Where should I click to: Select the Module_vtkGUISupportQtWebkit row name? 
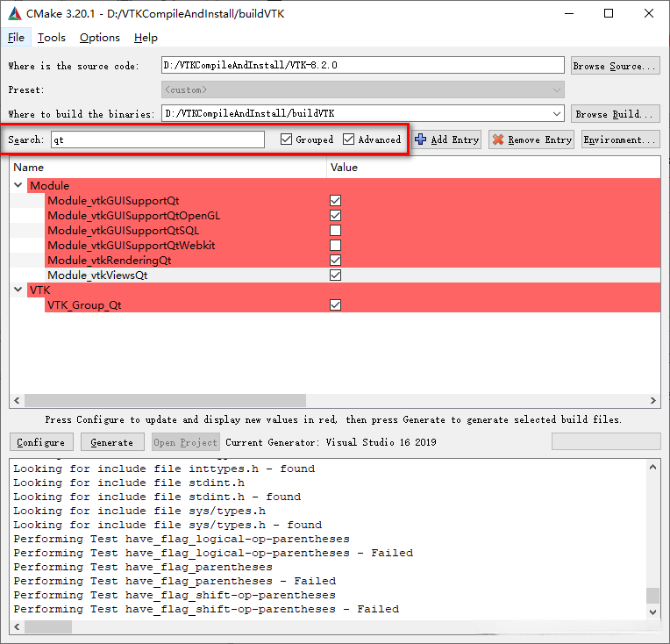(132, 246)
